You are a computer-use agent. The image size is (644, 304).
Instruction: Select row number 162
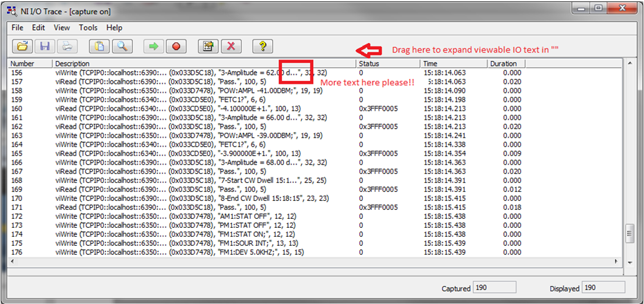(x=17, y=127)
